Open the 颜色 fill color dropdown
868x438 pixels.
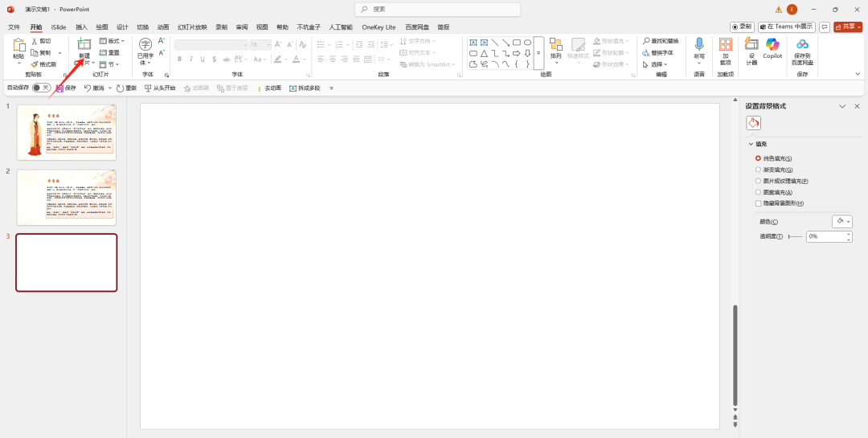[x=841, y=221]
